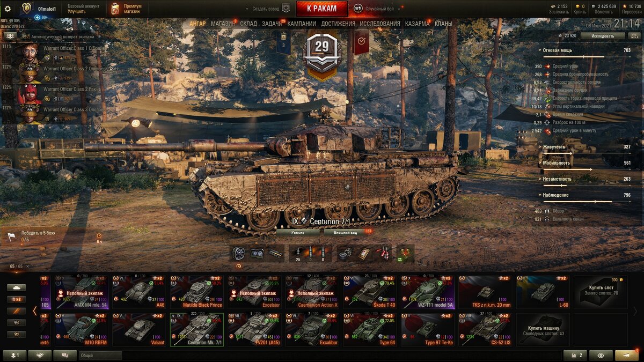Image resolution: width=644 pixels, height=362 pixels.
Task: Open settings with the gear icon
Action: point(8,9)
